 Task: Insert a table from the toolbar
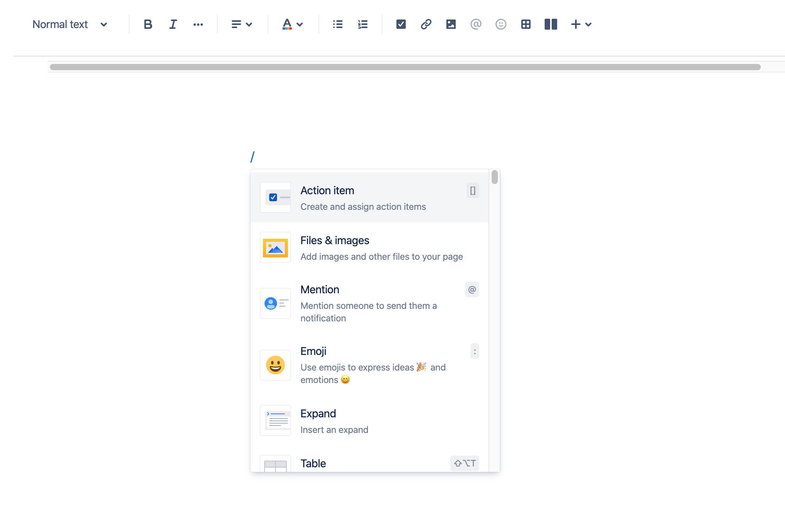click(526, 24)
